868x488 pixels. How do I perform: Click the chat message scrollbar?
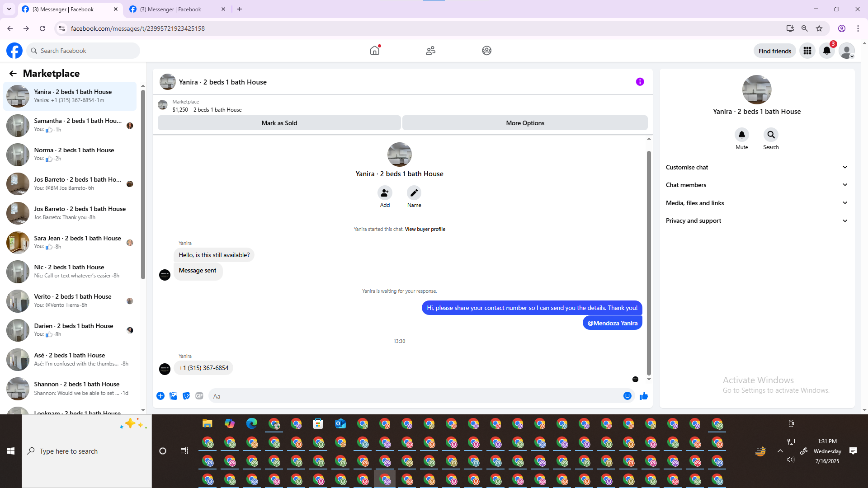pos(649,263)
